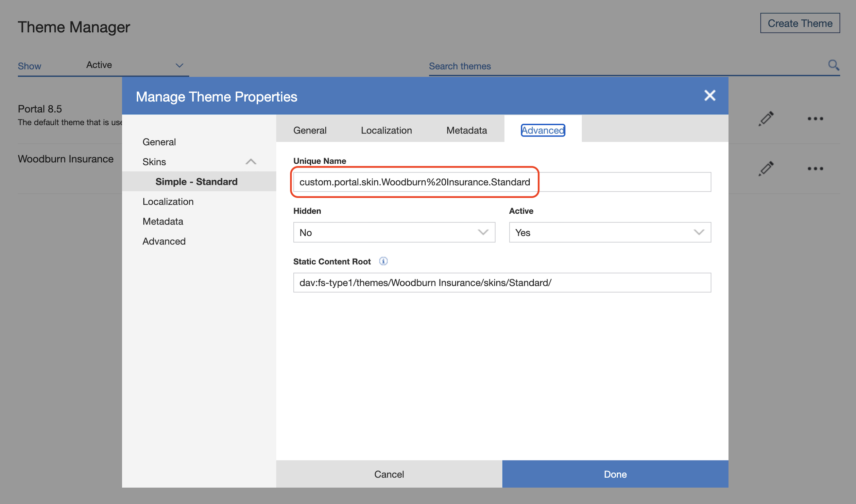Open the Show filter dropdown

click(133, 65)
